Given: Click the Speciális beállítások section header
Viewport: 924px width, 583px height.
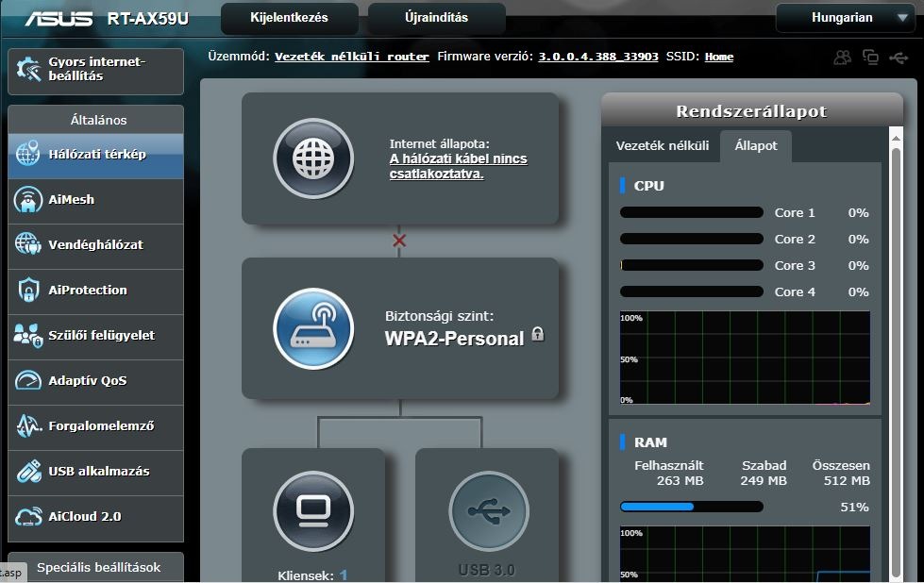Looking at the screenshot, I should coord(95,567).
